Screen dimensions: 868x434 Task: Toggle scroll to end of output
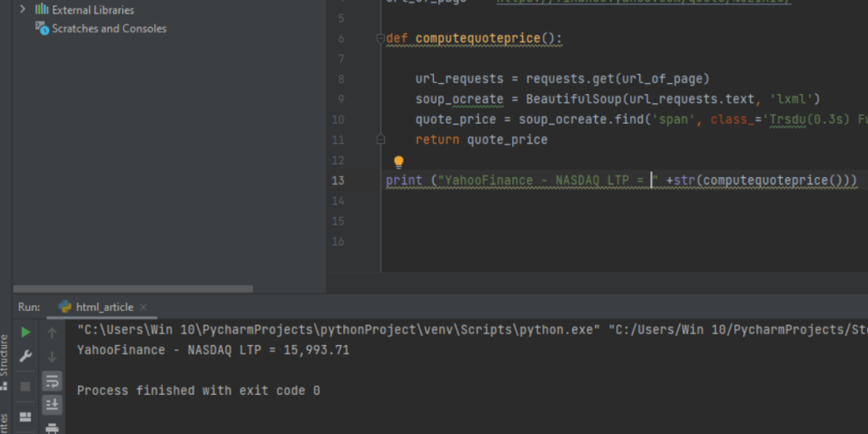click(52, 404)
